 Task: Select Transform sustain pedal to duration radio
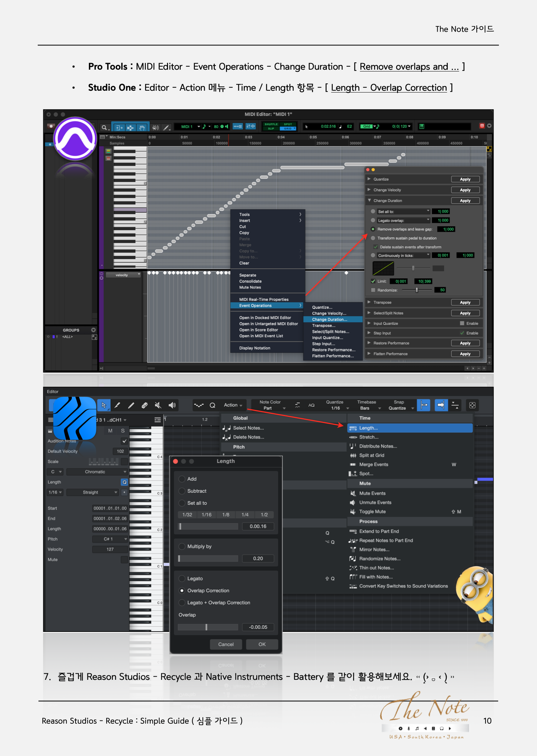tap(373, 238)
